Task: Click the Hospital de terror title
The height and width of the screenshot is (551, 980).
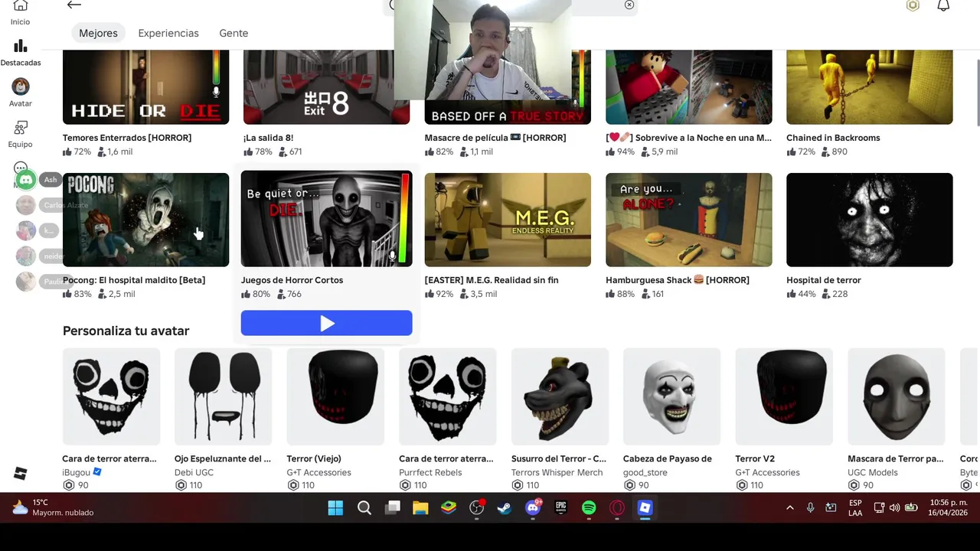Action: tap(824, 280)
